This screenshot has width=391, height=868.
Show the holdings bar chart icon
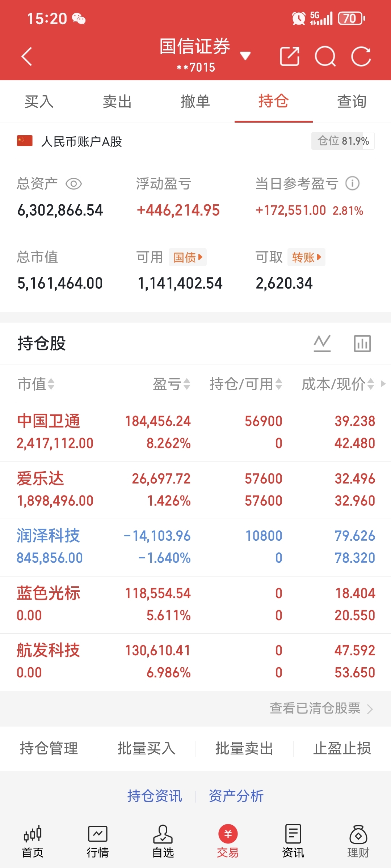pos(362,343)
